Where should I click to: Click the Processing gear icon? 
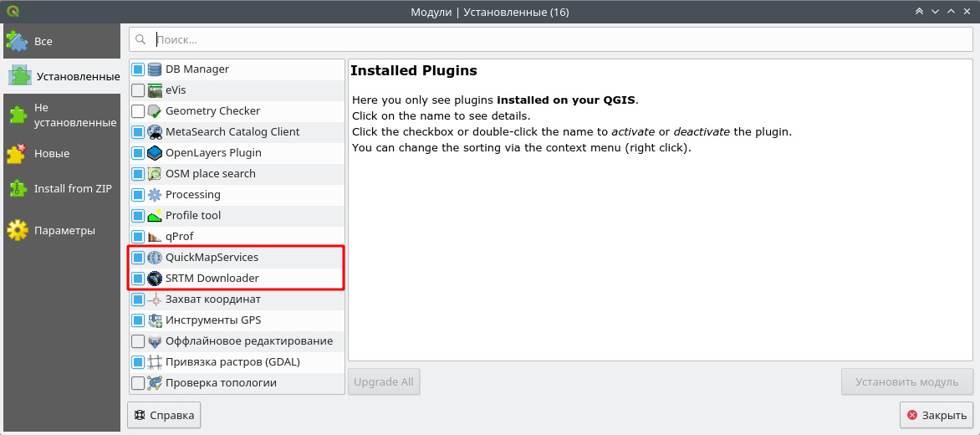(x=155, y=195)
